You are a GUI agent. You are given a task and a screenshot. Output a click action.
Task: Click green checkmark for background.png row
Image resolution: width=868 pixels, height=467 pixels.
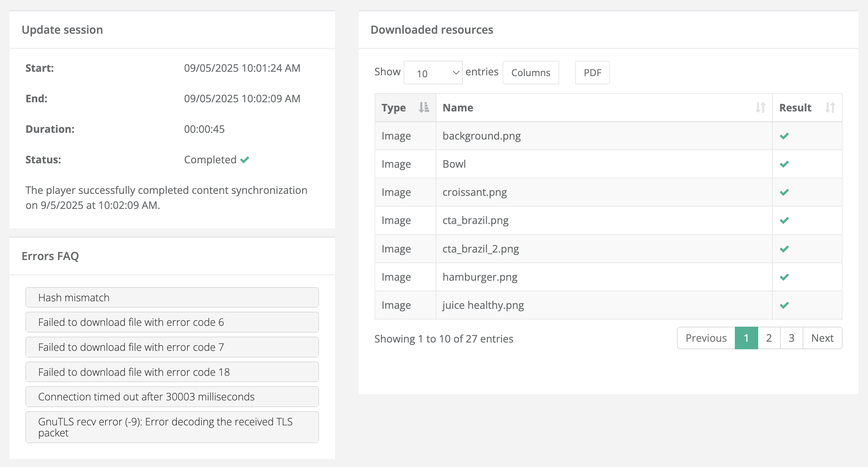(x=784, y=136)
